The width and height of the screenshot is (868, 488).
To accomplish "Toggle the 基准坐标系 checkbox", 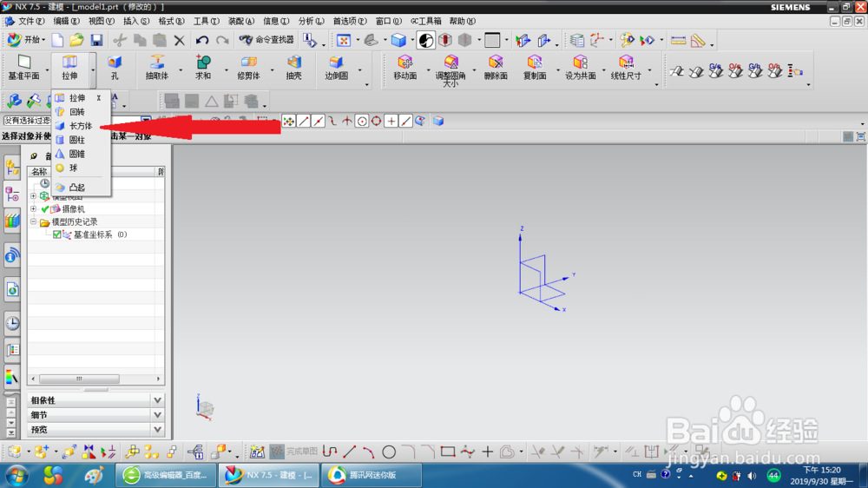I will tap(57, 234).
